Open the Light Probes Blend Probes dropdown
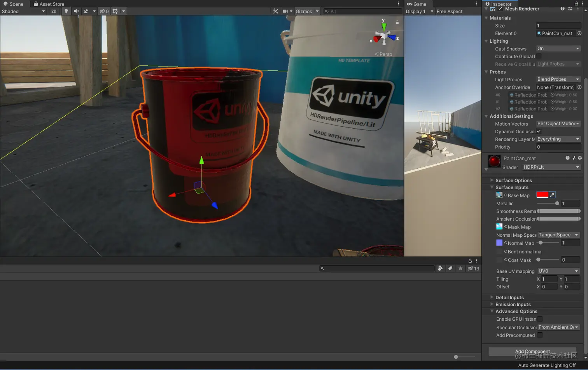 tap(558, 79)
